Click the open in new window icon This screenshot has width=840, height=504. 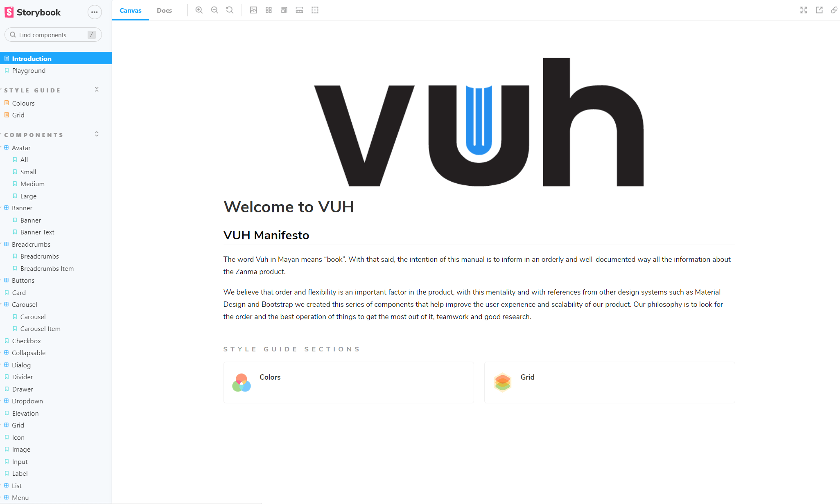coord(819,10)
